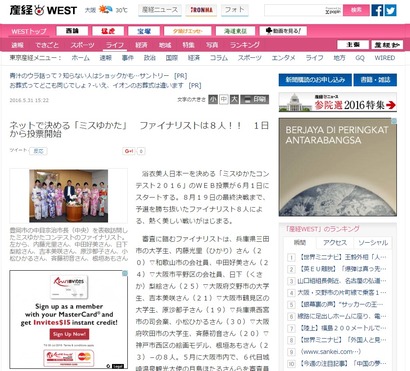The height and width of the screenshot is (371, 410).
Task: Open コラム in Tokyo Sankei menu
Action: coord(219,58)
